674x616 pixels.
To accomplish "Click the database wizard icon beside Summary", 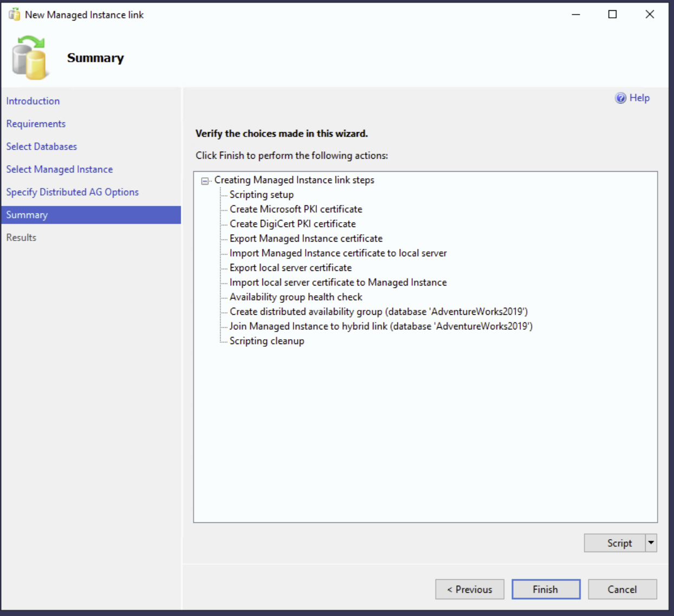I will 30,57.
